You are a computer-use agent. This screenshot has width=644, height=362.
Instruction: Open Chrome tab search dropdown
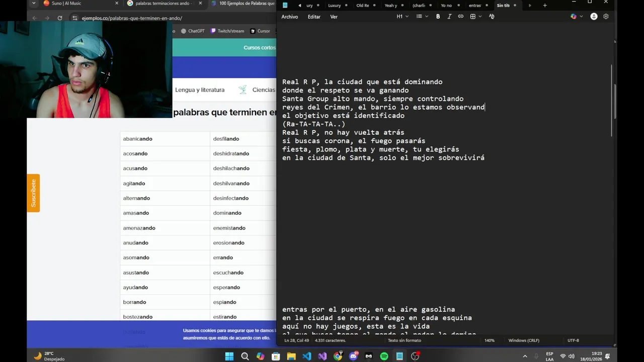pyautogui.click(x=34, y=4)
